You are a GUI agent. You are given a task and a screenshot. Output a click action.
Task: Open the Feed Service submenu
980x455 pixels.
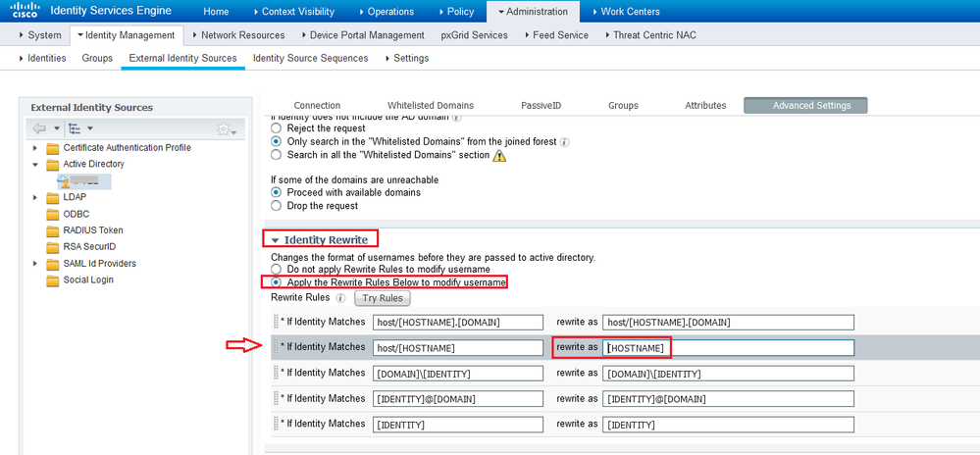point(556,35)
